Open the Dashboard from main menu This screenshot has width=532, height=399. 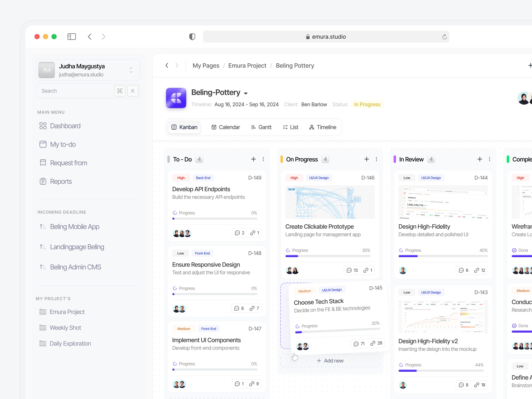65,126
